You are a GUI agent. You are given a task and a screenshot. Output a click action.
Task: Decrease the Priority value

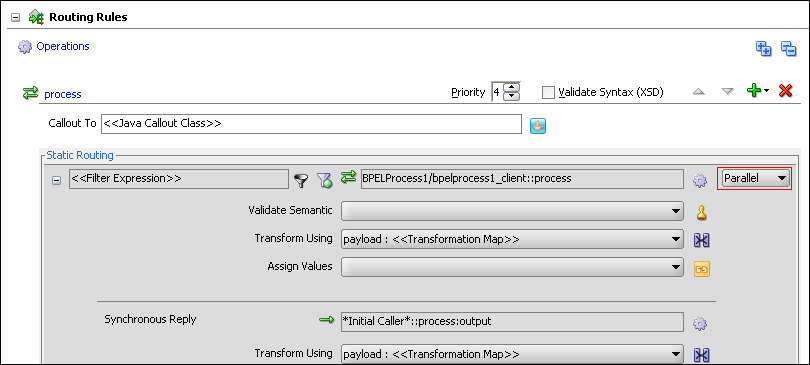[511, 97]
